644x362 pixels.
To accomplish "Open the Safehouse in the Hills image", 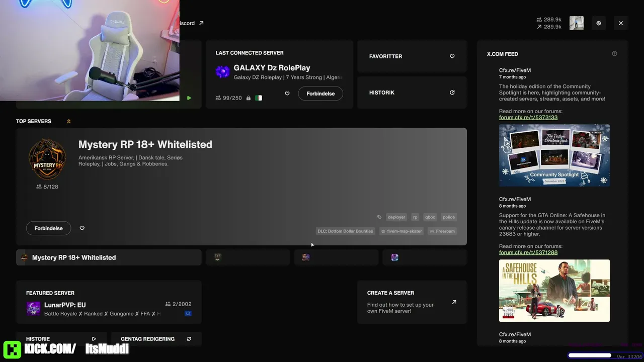I will click(x=554, y=291).
